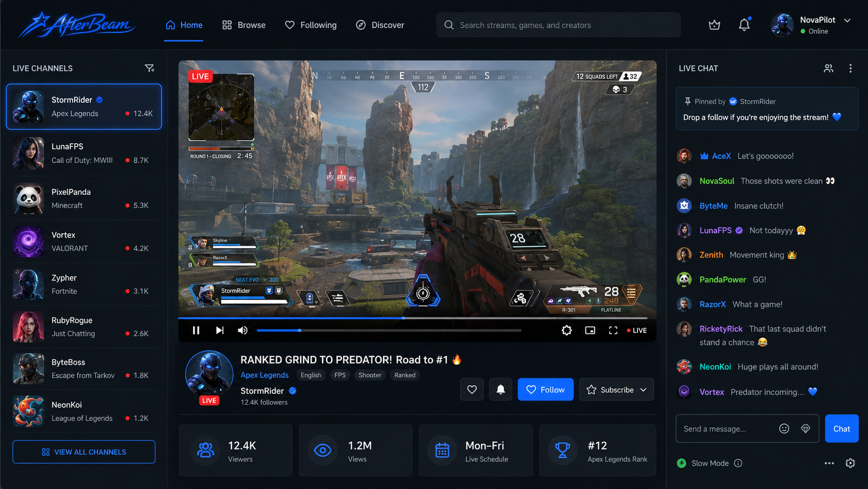
Task: Open StormRider's streamer avatar below video
Action: [209, 375]
